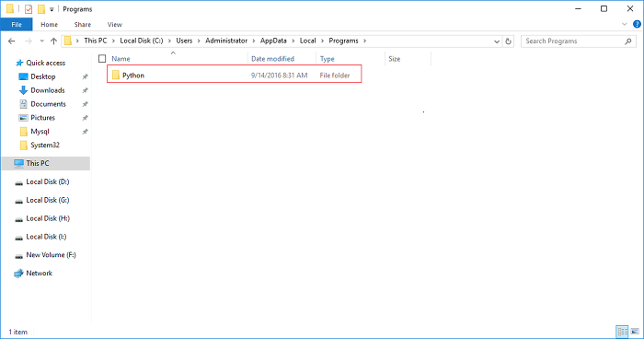Click the File folder type cell
Viewport: 644px width, 339px height.
[335, 76]
